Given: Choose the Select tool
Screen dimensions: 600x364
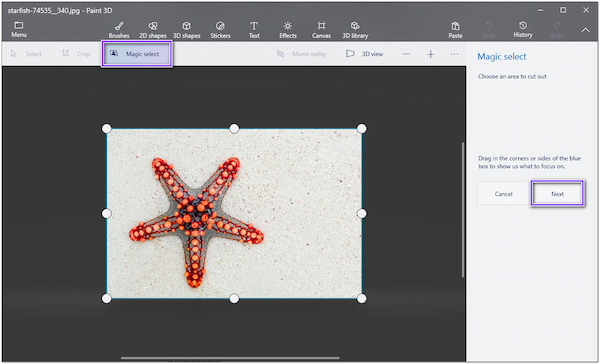Looking at the screenshot, I should tap(26, 54).
